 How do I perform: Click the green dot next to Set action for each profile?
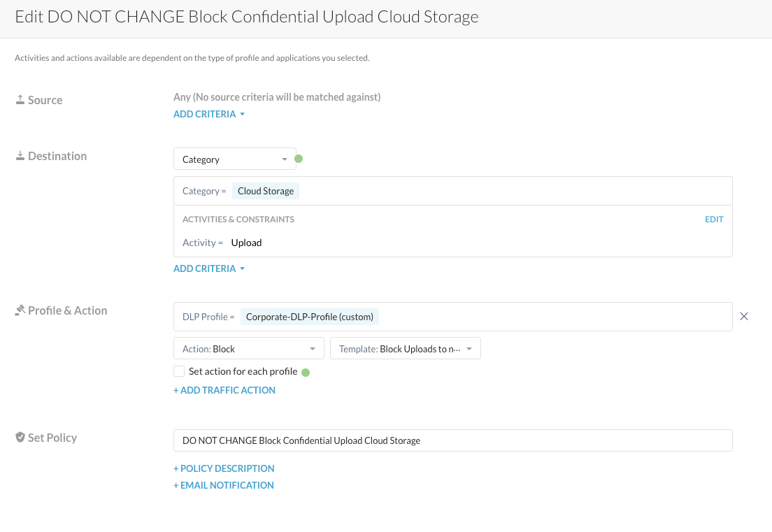pos(305,372)
